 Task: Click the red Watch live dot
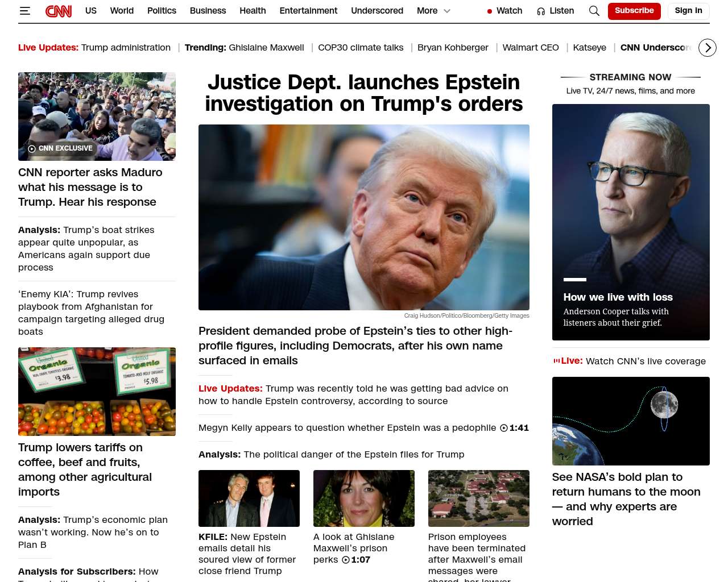click(489, 11)
